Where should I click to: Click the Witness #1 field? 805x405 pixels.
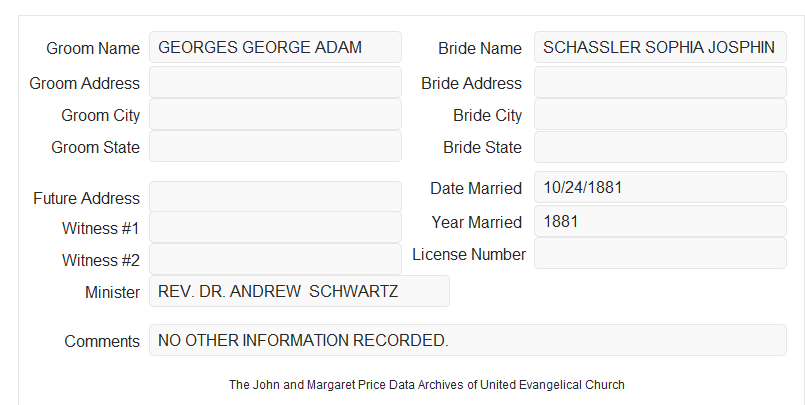tap(275, 227)
